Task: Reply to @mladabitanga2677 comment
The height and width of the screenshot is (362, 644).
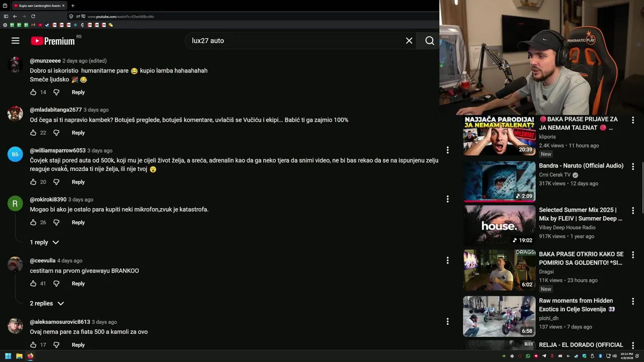Action: tap(78, 133)
